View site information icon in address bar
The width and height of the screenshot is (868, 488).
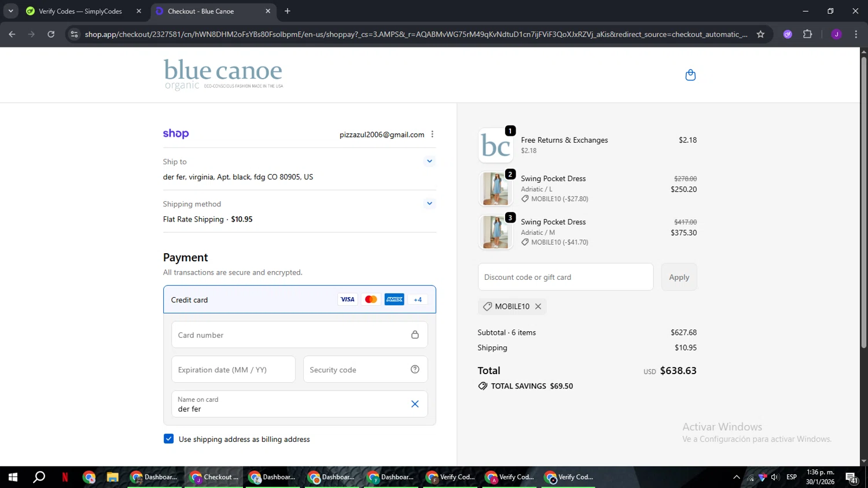tap(74, 34)
